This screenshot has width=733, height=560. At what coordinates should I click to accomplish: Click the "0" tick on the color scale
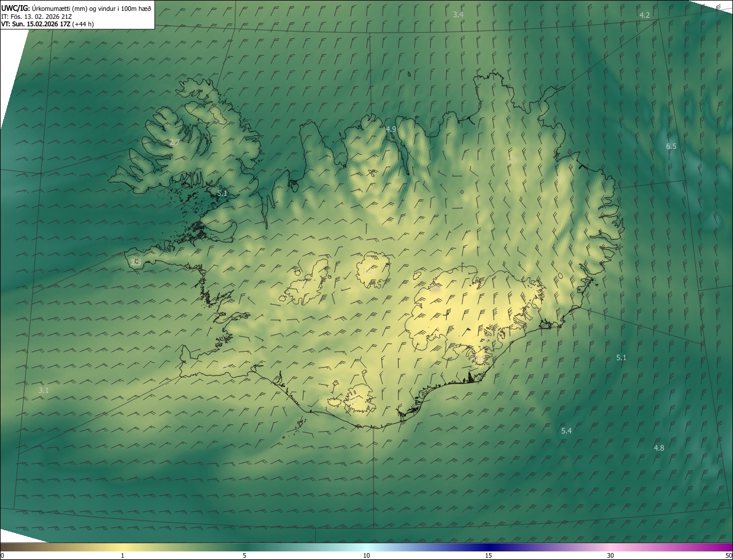[x=2, y=555]
